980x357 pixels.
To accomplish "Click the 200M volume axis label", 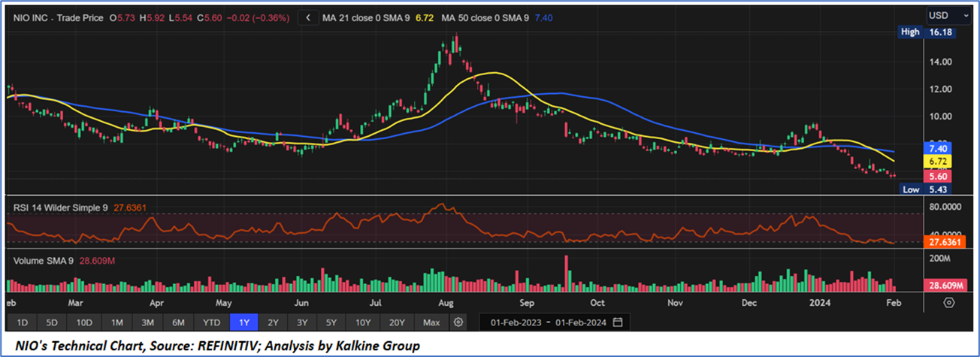I will (941, 258).
